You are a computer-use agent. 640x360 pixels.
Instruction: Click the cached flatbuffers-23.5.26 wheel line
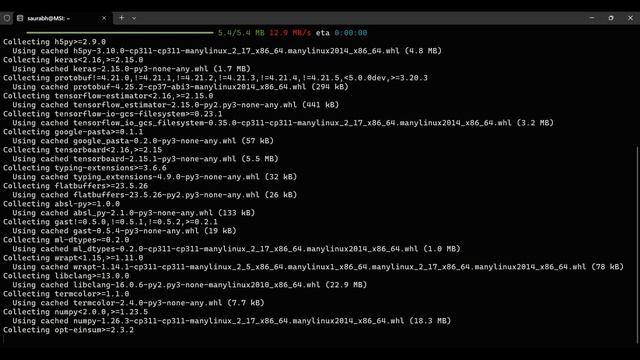154,195
